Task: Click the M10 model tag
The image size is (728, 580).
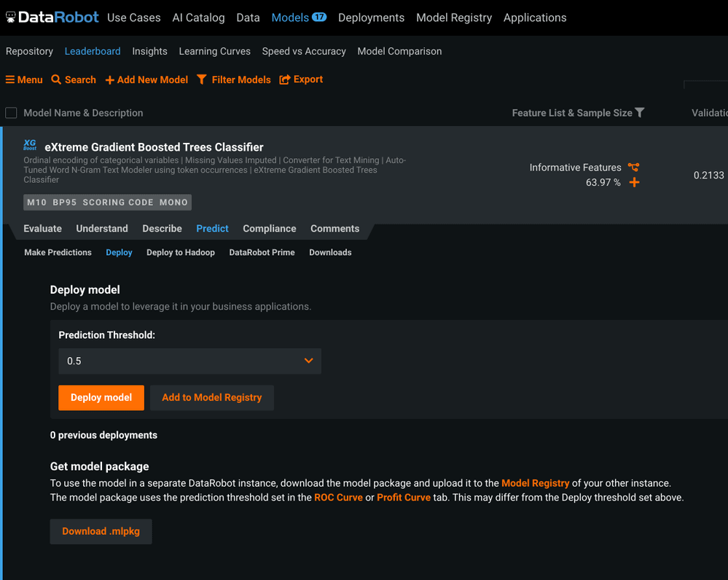Action: click(36, 203)
